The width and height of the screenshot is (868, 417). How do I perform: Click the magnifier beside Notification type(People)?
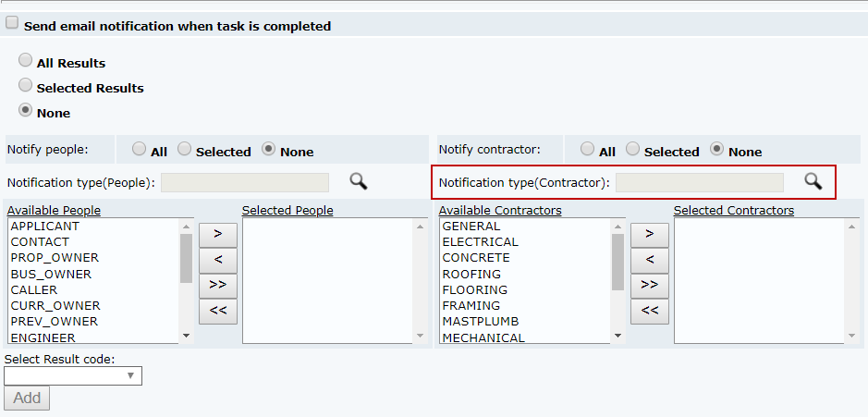pyautogui.click(x=358, y=181)
